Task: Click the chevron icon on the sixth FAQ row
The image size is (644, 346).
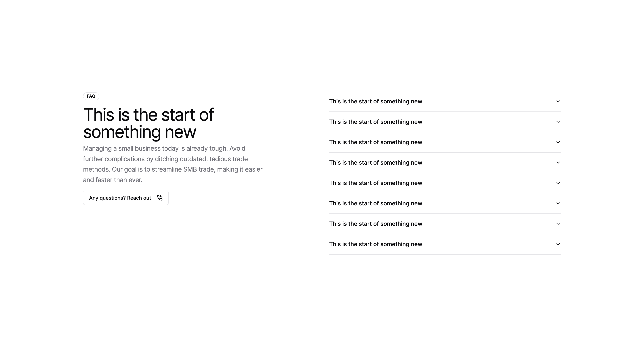Action: pos(558,203)
